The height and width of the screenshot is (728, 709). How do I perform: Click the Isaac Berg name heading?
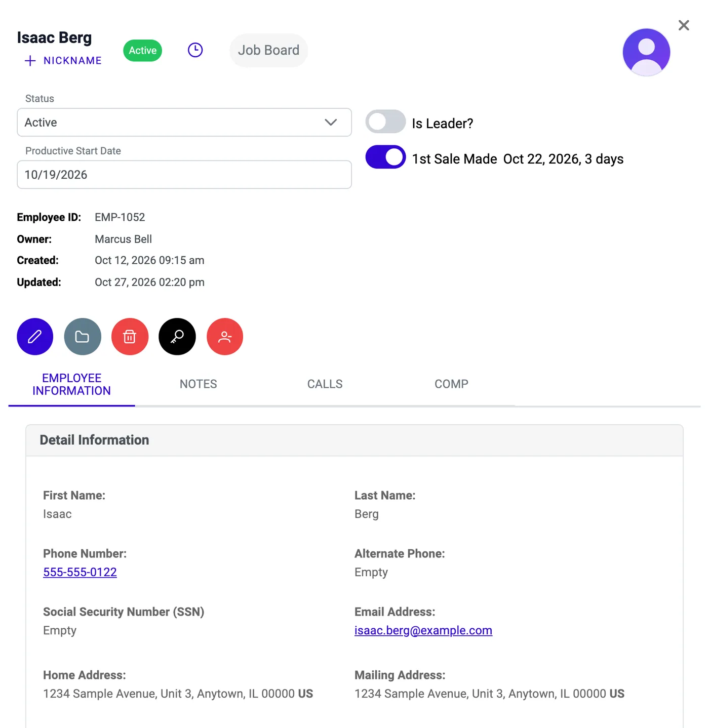55,38
